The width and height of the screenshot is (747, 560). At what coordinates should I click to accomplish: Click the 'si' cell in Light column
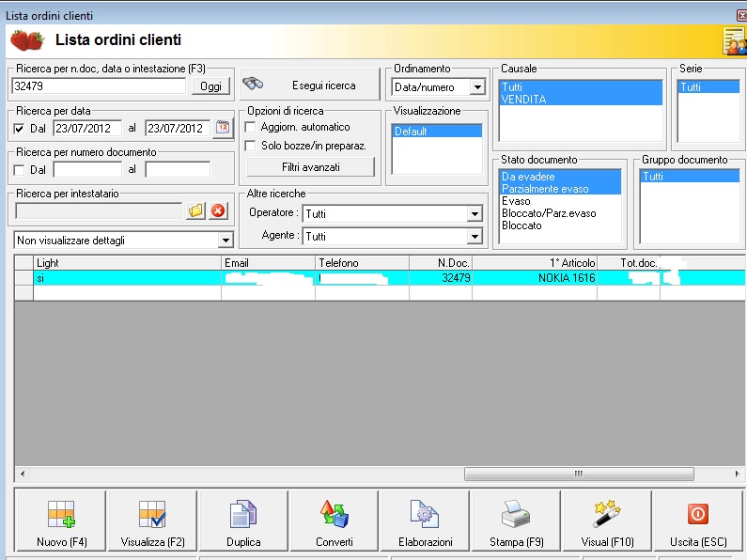[127, 277]
